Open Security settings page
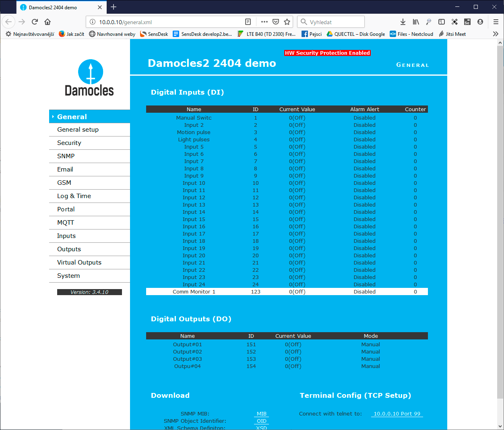Image resolution: width=504 pixels, height=430 pixels. (x=89, y=143)
